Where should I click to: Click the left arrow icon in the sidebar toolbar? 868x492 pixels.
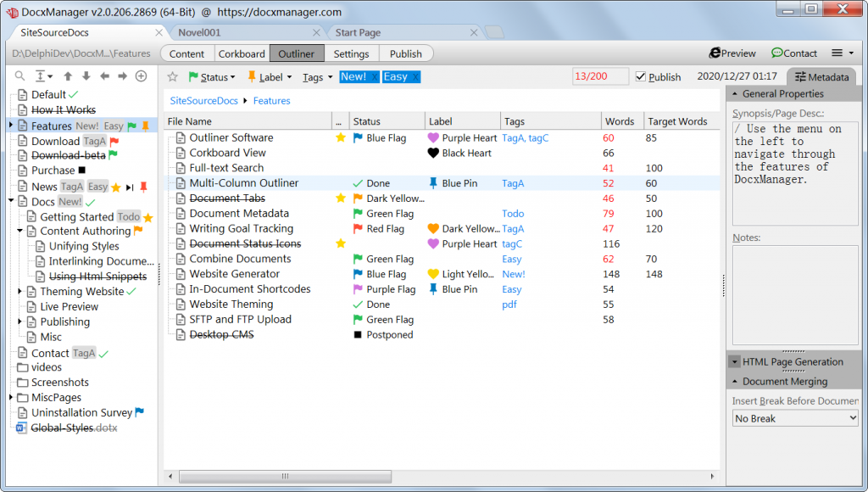click(104, 75)
